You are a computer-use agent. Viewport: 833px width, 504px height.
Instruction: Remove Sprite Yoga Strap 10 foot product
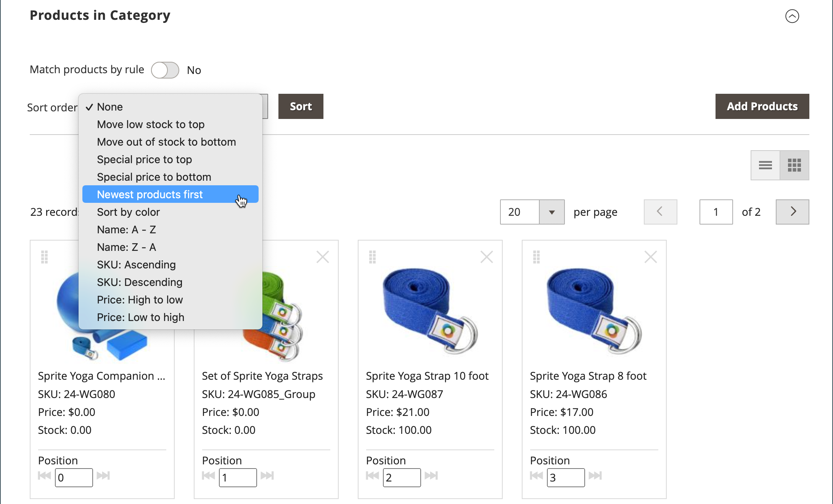click(x=486, y=257)
